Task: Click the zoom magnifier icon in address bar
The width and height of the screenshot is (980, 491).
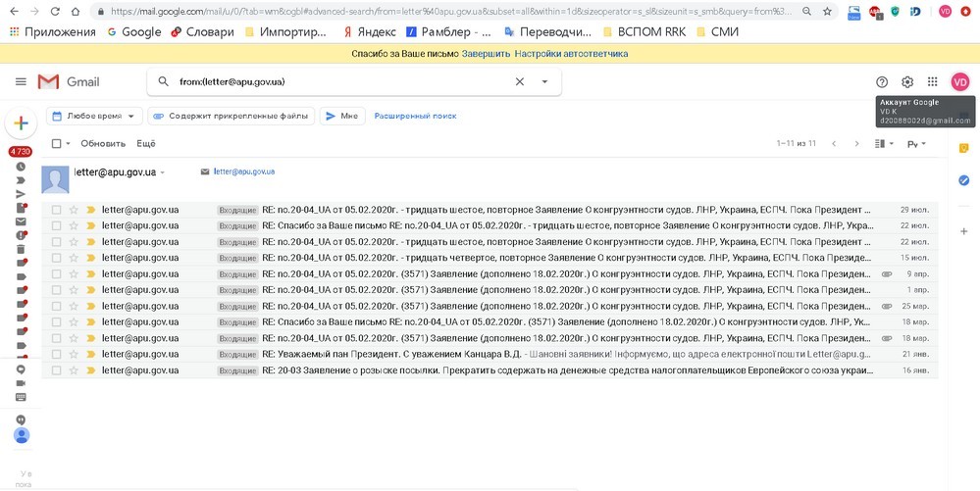Action: (x=807, y=11)
